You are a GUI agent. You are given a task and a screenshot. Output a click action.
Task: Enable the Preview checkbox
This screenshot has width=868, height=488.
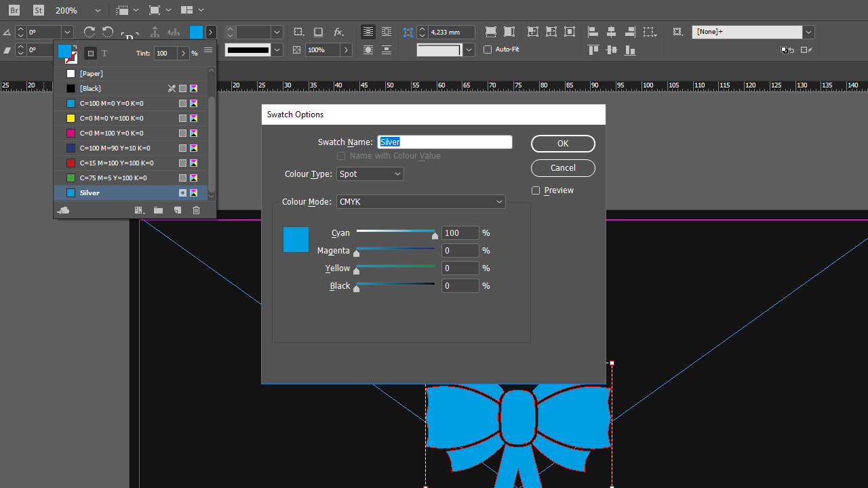[536, 190]
